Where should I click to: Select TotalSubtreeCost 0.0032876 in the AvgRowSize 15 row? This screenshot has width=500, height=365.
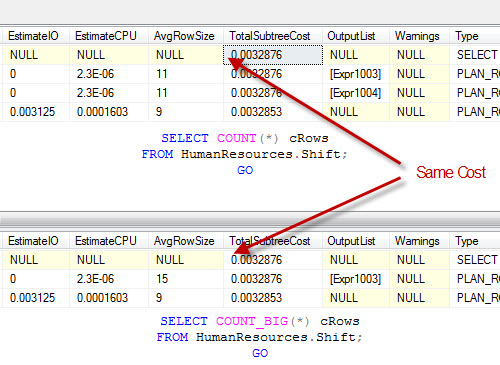tap(273, 279)
